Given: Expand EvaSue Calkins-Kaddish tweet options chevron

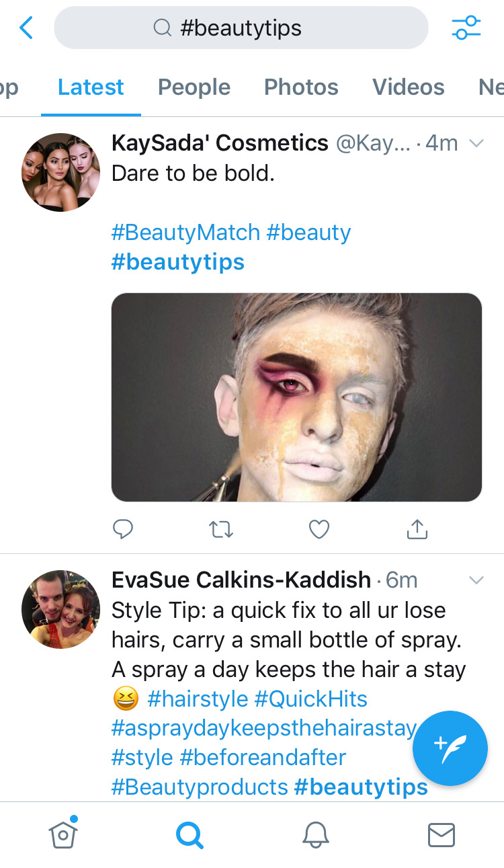Looking at the screenshot, I should click(476, 580).
